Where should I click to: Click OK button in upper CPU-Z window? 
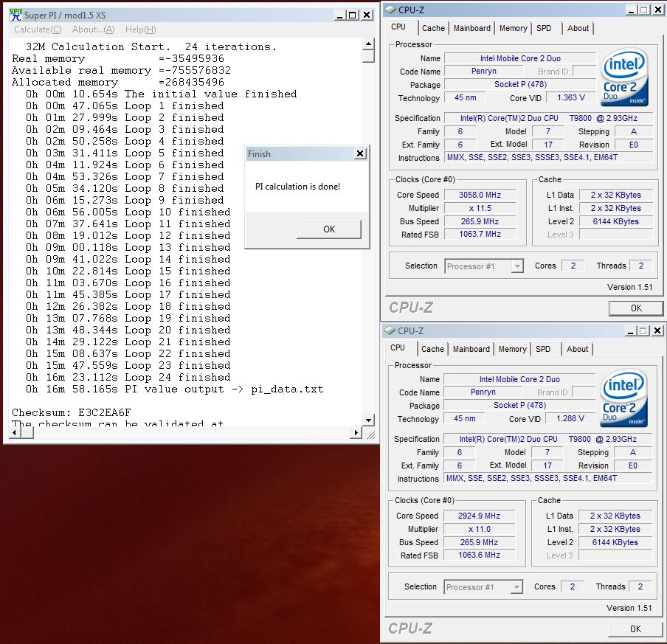pyautogui.click(x=636, y=308)
